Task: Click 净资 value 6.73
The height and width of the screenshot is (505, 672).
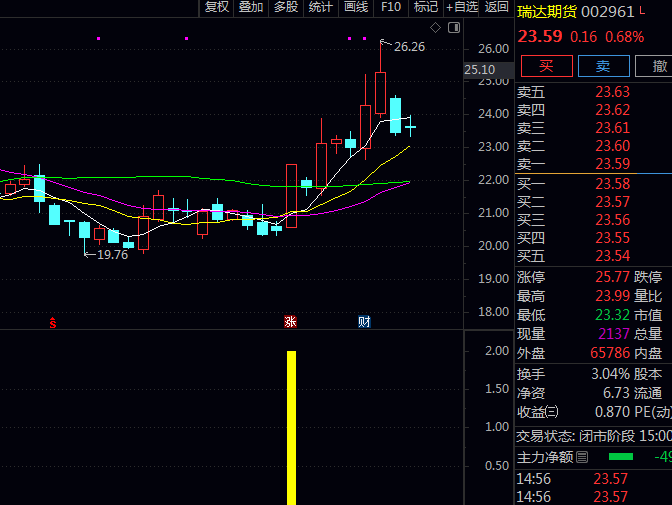Action: (x=617, y=393)
